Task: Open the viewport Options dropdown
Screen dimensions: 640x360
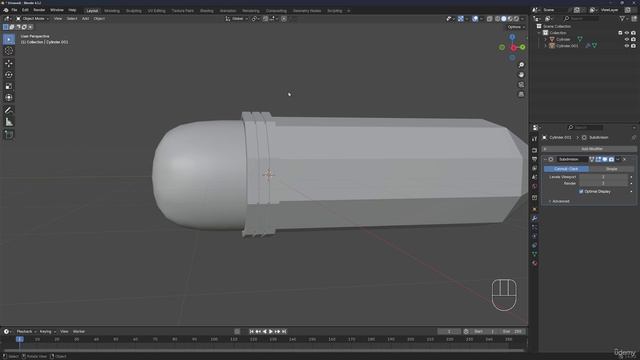Action: click(516, 27)
